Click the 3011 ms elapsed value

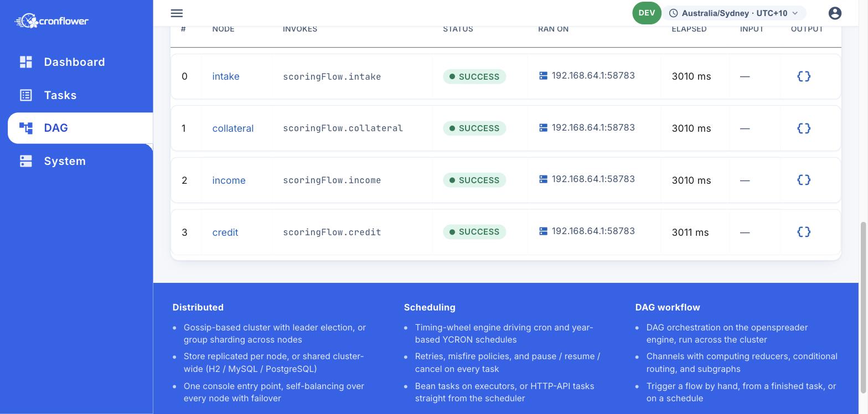tap(690, 232)
